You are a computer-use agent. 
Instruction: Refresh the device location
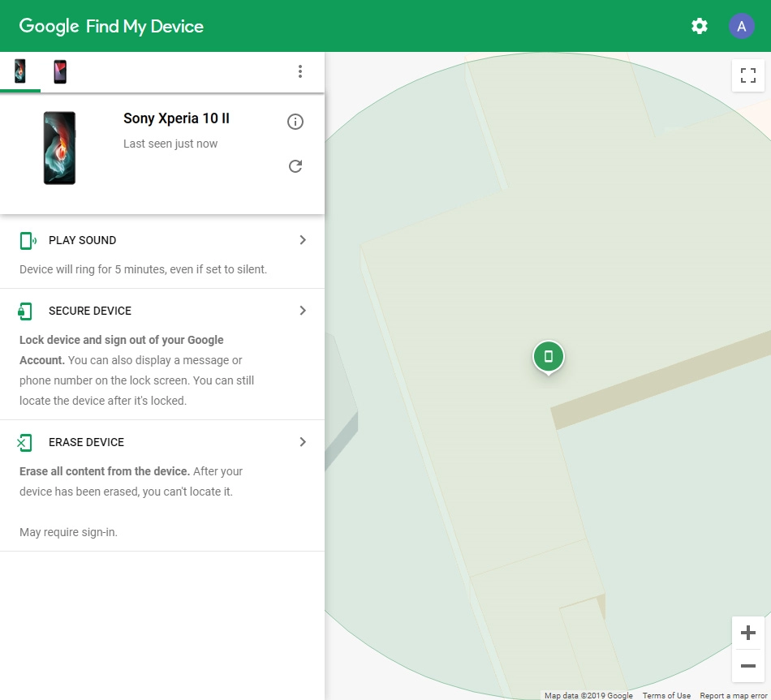pyautogui.click(x=295, y=166)
